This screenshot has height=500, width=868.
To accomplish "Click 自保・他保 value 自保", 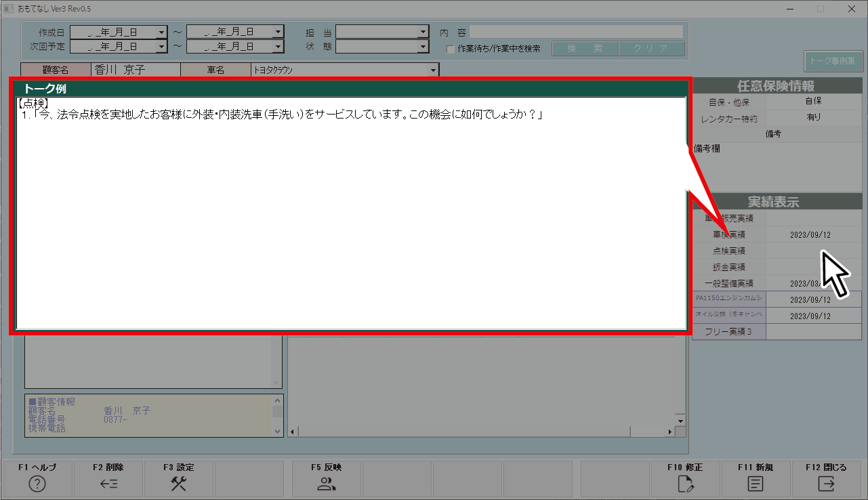I will click(814, 101).
